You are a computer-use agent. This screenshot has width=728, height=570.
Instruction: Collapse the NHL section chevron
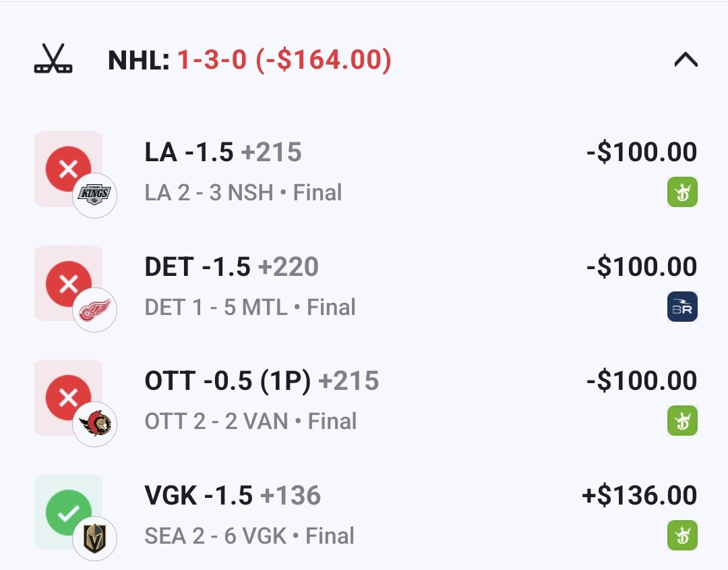tap(686, 61)
